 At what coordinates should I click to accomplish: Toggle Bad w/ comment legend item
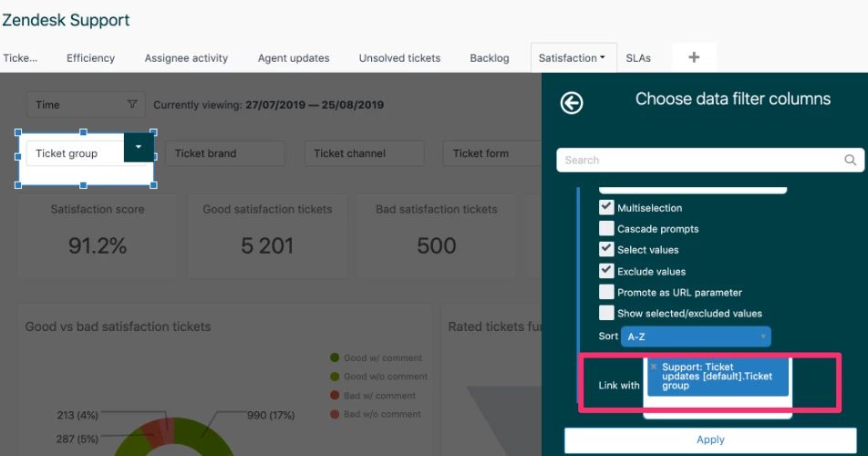(373, 396)
